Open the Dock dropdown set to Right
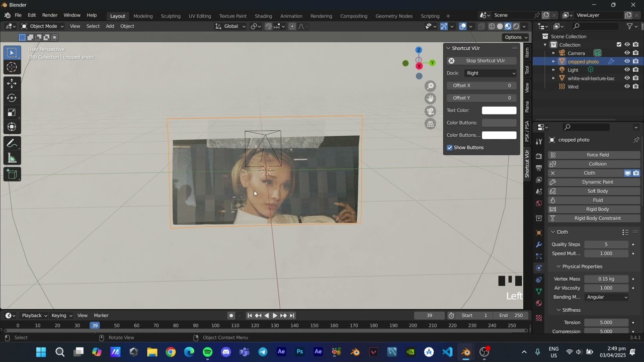The image size is (644, 362). click(x=491, y=73)
